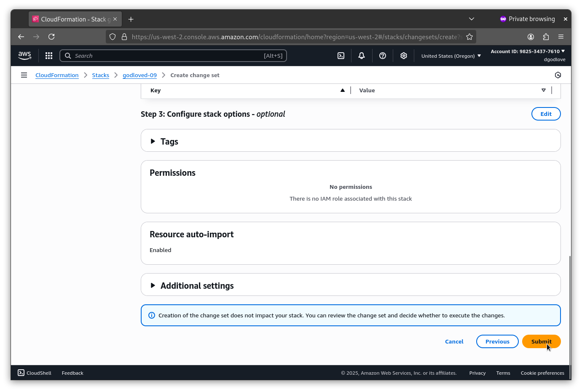The width and height of the screenshot is (582, 392).
Task: Open the AWS services grid menu
Action: coord(49,56)
